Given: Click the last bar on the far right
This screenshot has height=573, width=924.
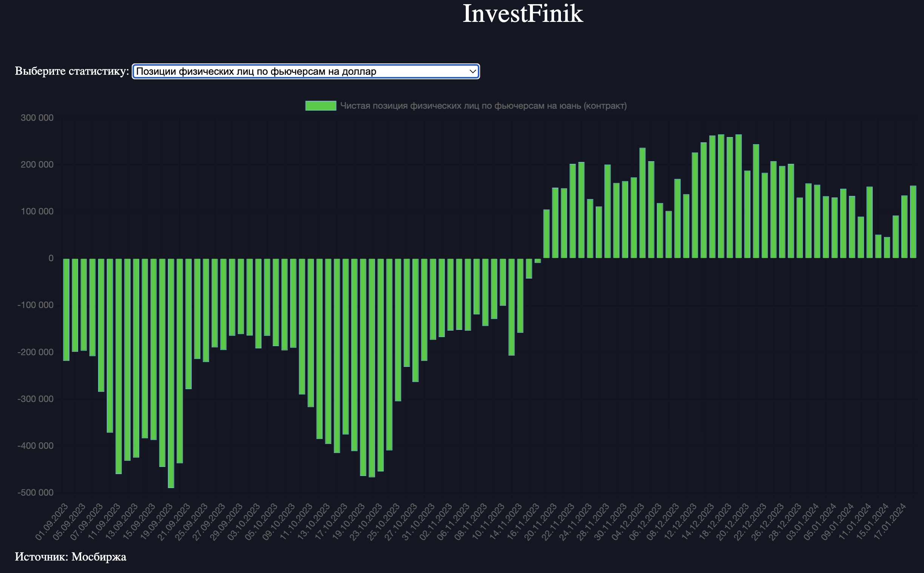Looking at the screenshot, I should coord(913,222).
